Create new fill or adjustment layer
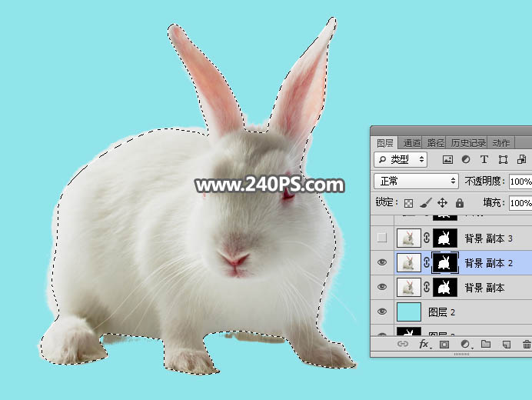Image resolution: width=532 pixels, height=400 pixels. pyautogui.click(x=465, y=345)
